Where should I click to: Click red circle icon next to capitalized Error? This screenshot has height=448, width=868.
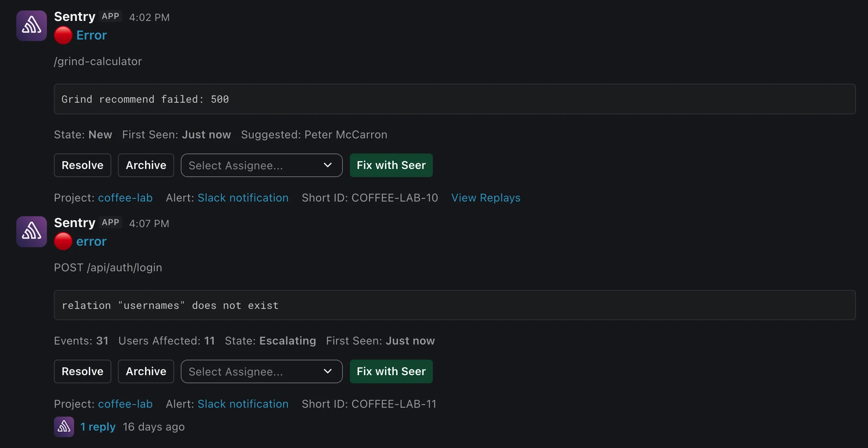click(63, 35)
